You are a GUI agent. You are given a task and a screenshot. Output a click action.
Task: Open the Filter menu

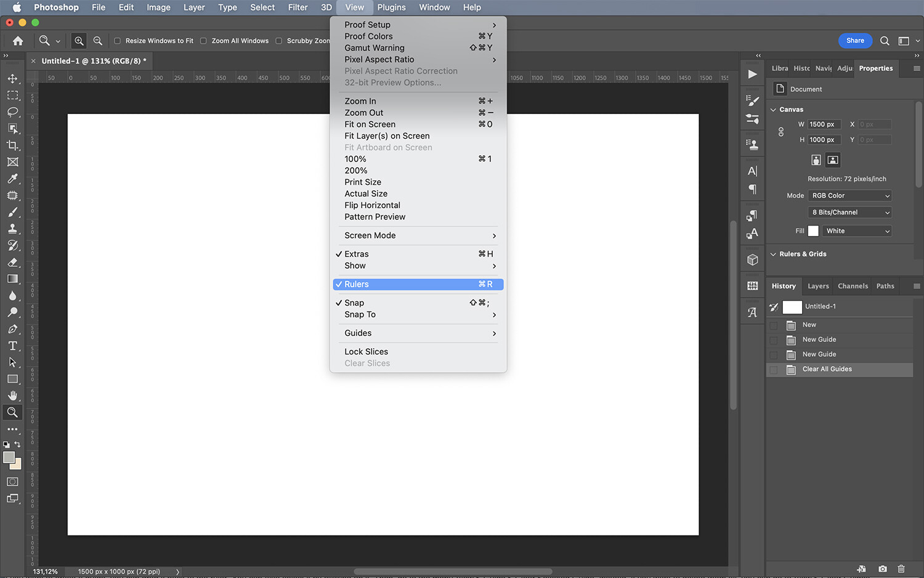click(x=298, y=7)
